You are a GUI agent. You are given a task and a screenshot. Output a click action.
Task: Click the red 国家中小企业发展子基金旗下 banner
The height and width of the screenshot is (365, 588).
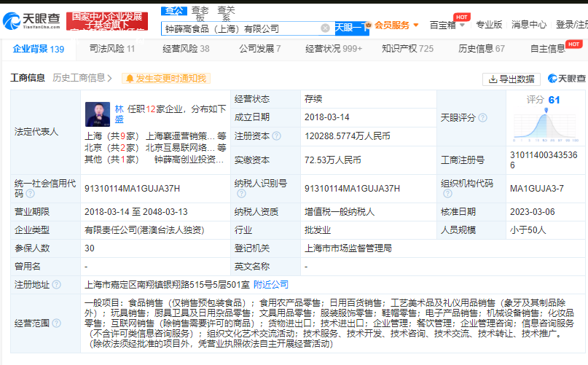(107, 21)
